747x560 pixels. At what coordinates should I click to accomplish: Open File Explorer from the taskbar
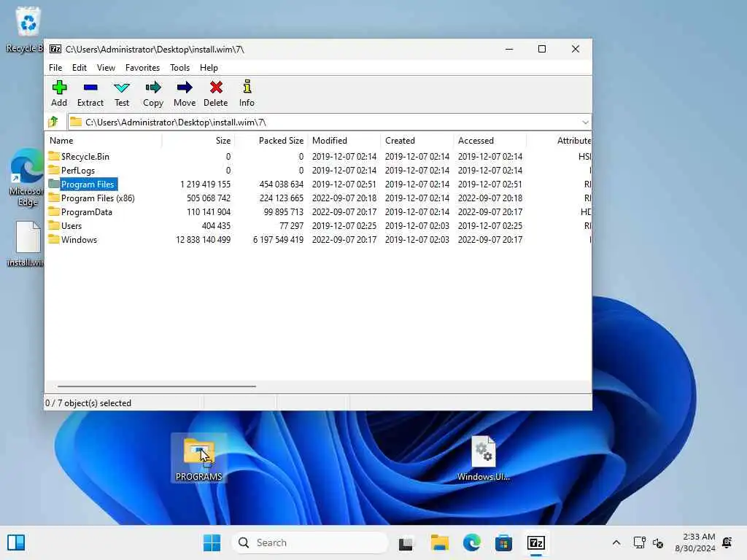440,542
